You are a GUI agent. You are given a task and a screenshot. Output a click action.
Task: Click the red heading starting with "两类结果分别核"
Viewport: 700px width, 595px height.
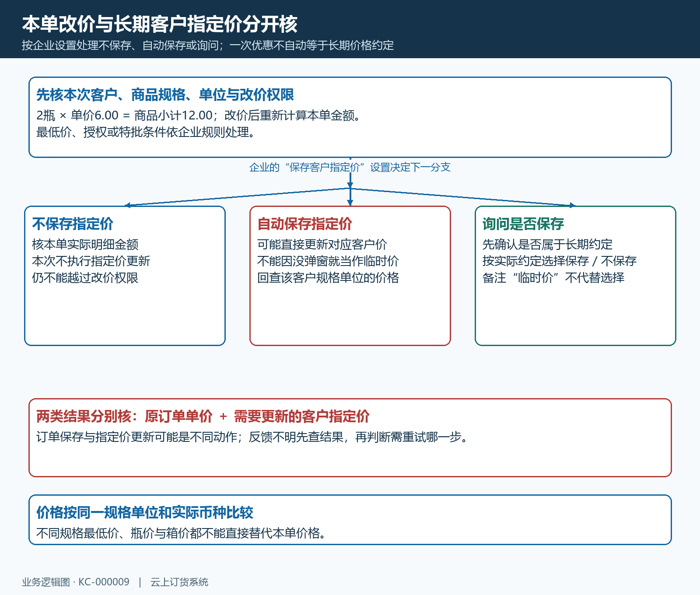click(203, 416)
